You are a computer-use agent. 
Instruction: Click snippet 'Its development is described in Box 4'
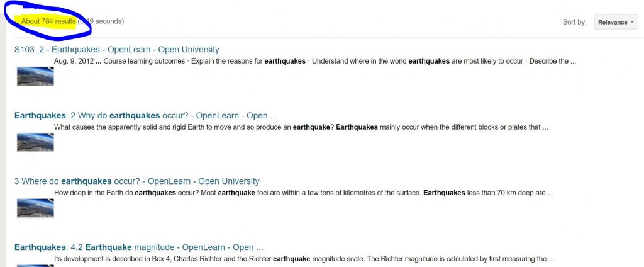(304, 259)
